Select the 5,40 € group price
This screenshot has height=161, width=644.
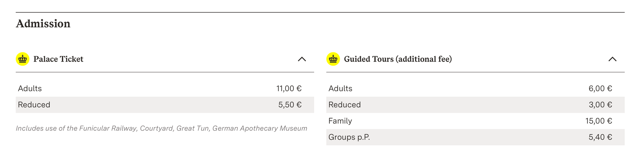[600, 137]
